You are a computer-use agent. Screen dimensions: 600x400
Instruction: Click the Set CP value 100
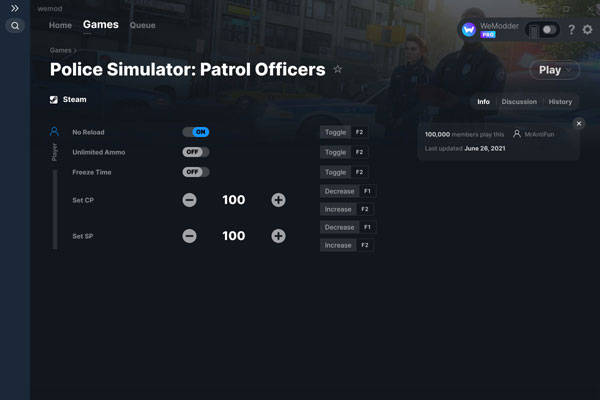tap(234, 200)
